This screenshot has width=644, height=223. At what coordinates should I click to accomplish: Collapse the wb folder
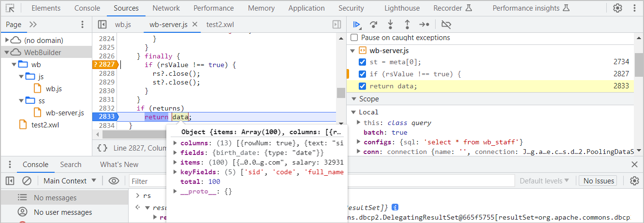[x=14, y=64]
